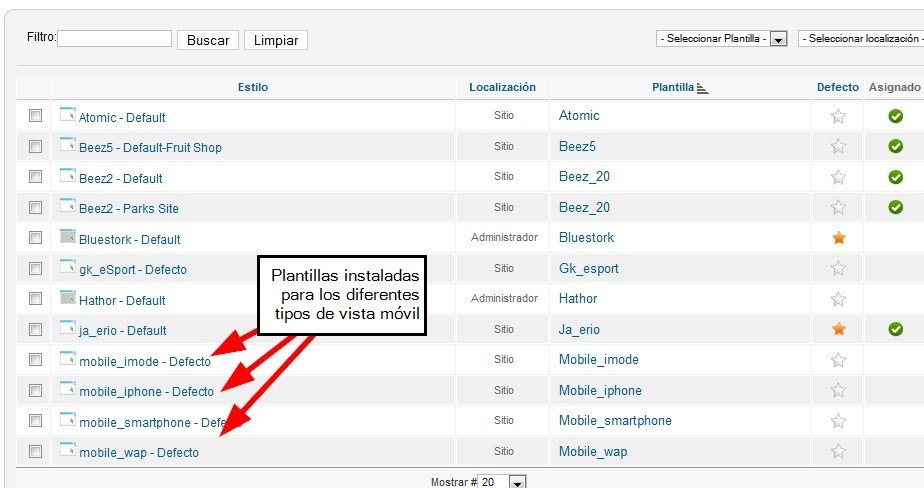Viewport: 924px width, 488px height.
Task: Sort by the Estilo column header
Action: point(253,87)
